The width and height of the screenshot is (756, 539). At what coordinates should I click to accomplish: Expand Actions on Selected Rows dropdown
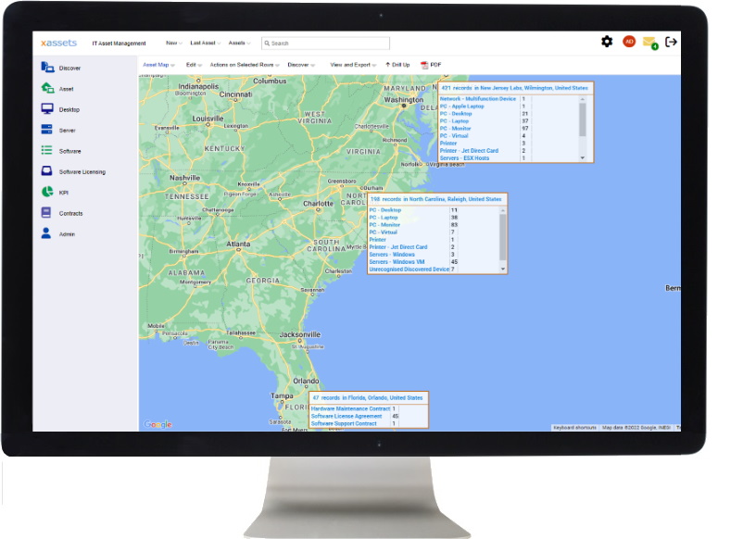(x=245, y=65)
